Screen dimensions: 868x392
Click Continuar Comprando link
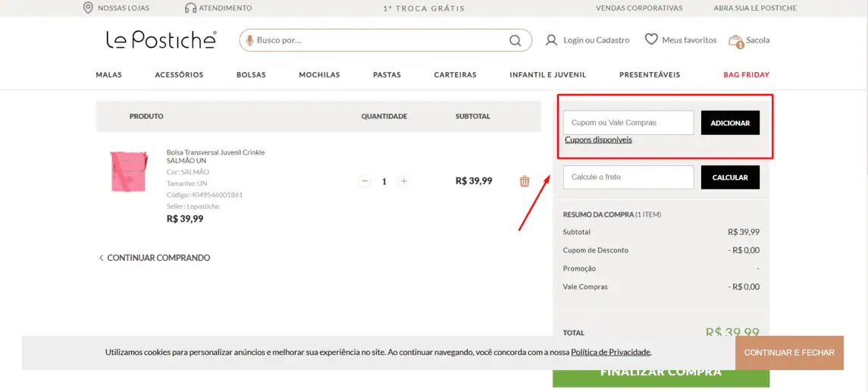155,258
